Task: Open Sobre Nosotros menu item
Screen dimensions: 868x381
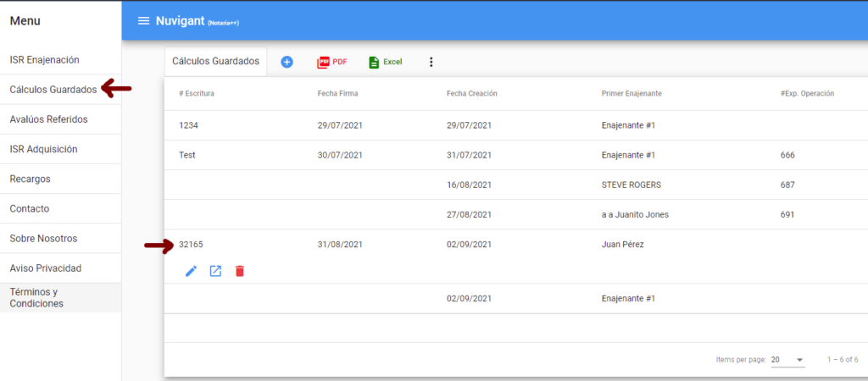Action: tap(60, 239)
